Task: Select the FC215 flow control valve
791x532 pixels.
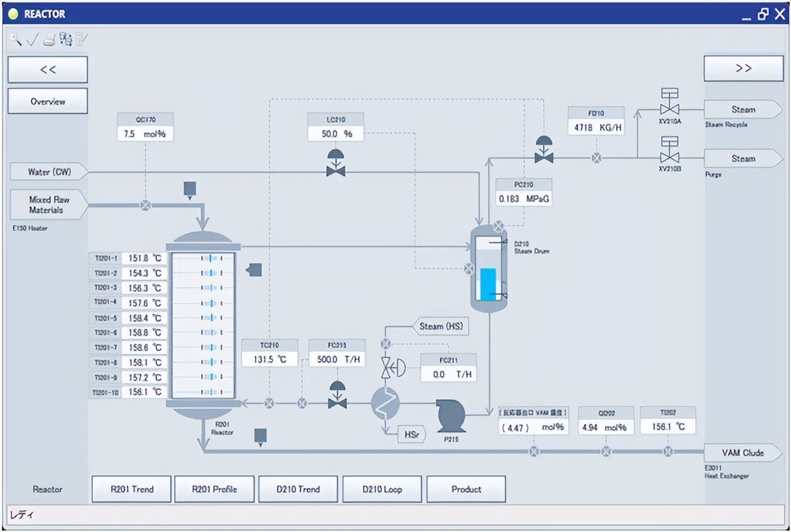Action: 337,395
